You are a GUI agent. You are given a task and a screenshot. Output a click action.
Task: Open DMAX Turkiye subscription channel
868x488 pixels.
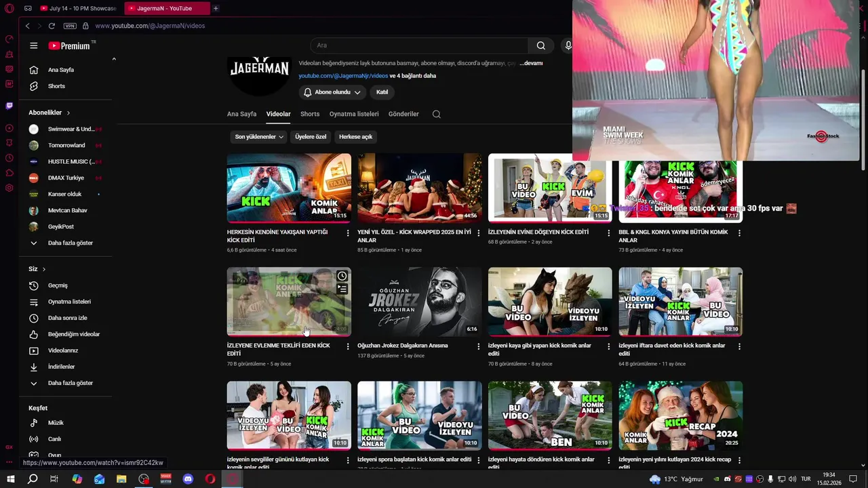click(x=65, y=178)
